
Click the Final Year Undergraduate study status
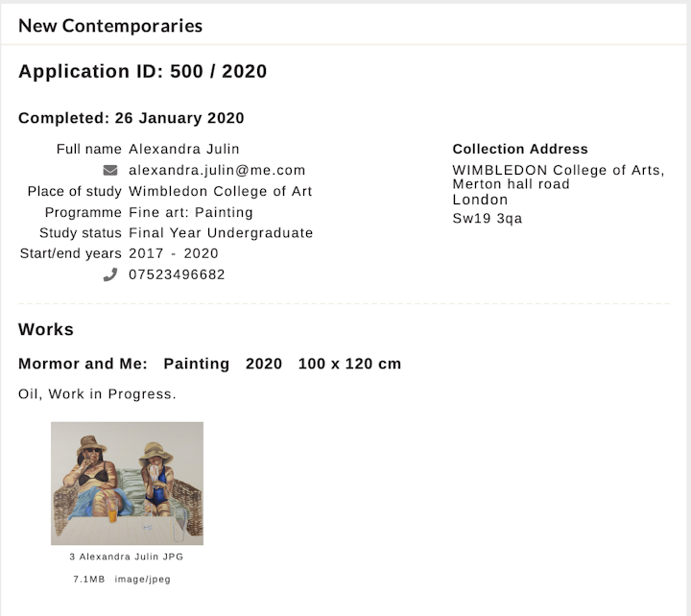click(x=221, y=233)
